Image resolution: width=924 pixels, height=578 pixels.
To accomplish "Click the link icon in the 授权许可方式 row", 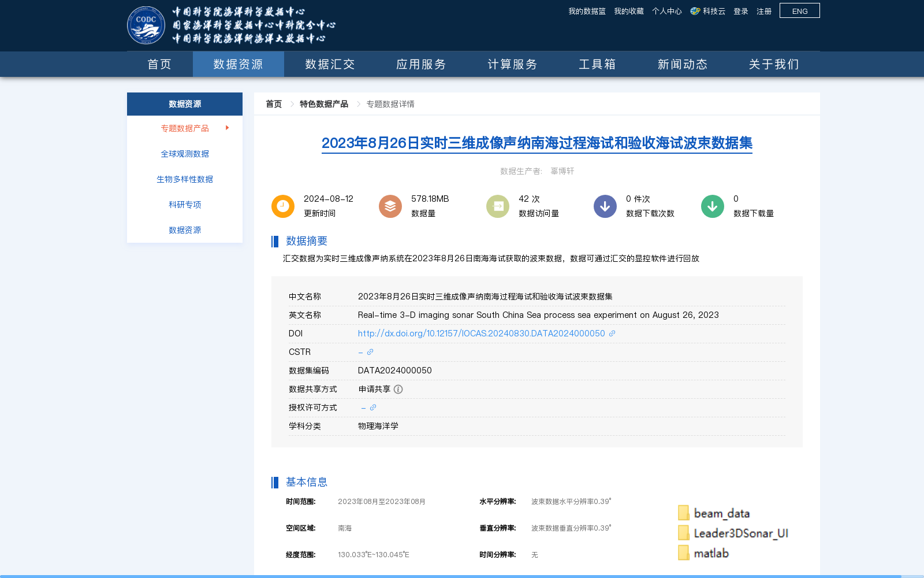I will tap(373, 407).
